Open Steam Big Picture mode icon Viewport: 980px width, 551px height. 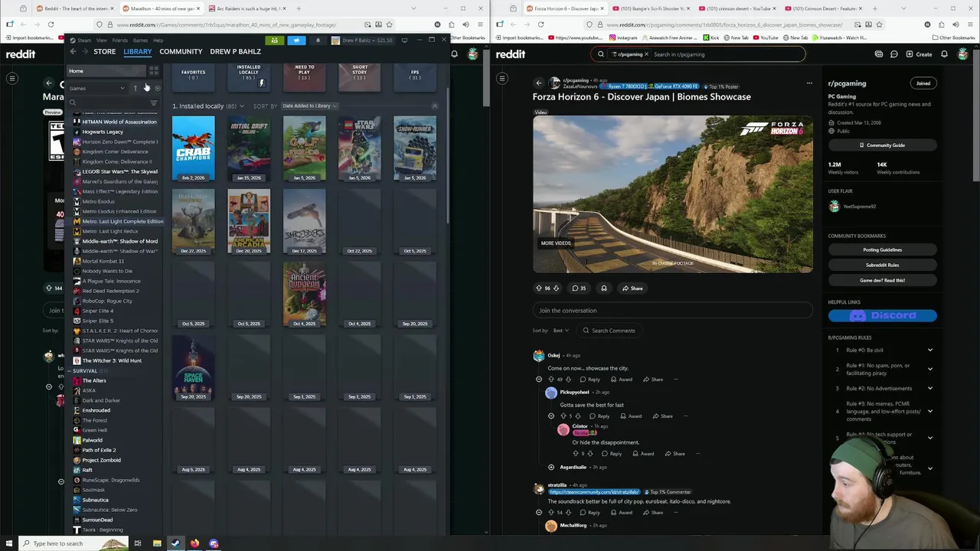tap(404, 41)
